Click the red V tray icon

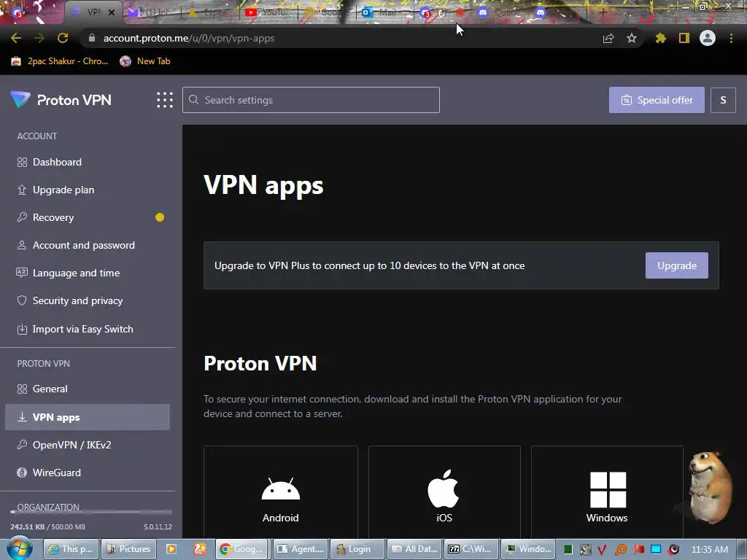click(602, 550)
